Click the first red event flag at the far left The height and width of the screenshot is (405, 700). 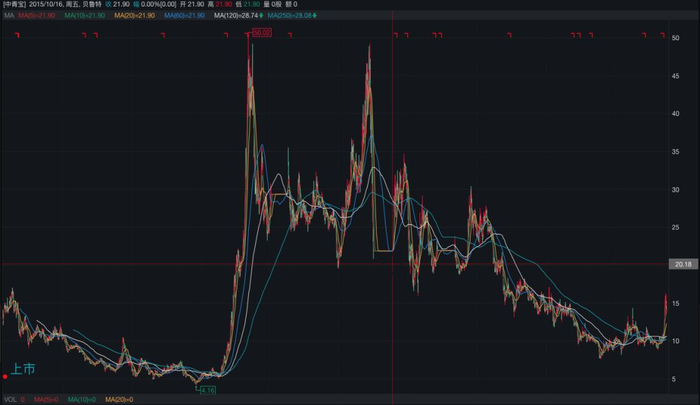17,35
